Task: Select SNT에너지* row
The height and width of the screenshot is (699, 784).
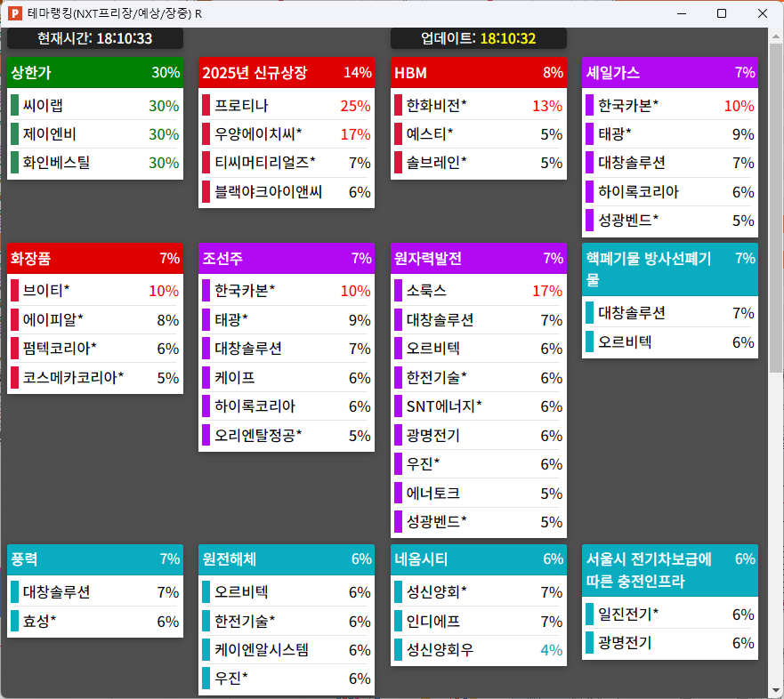Action: 479,406
